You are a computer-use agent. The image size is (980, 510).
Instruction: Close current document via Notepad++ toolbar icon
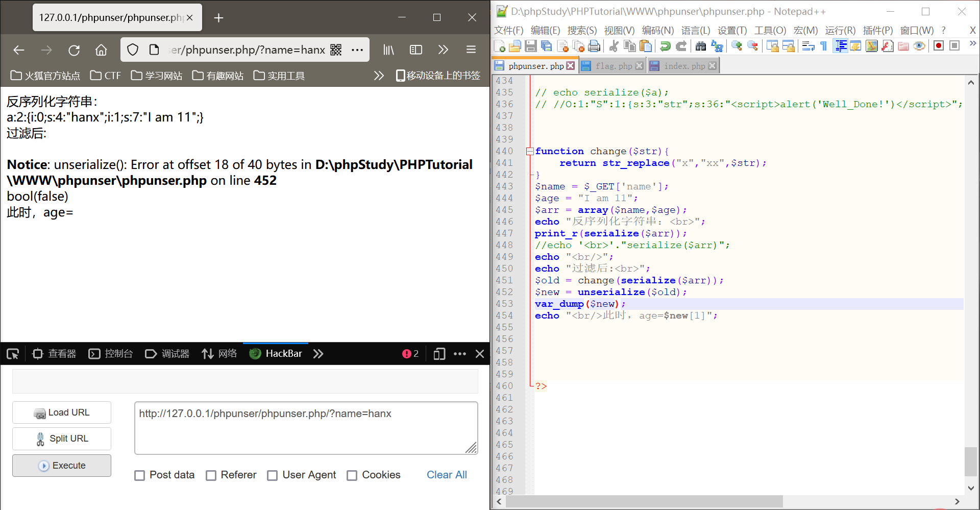[562, 46]
